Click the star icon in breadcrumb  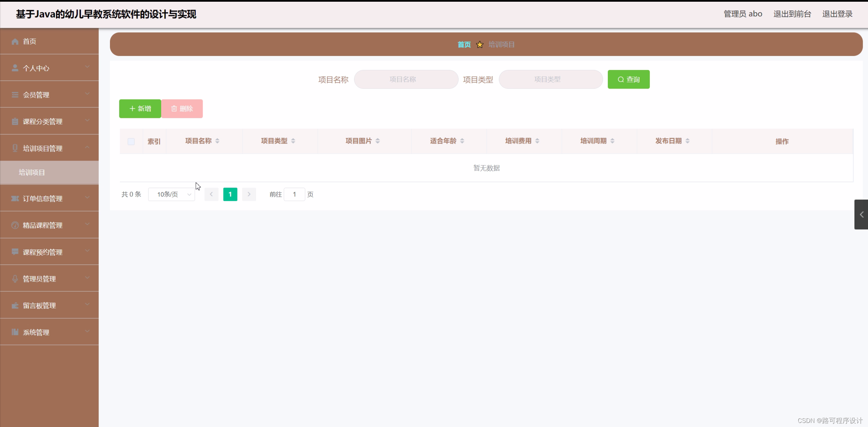479,44
